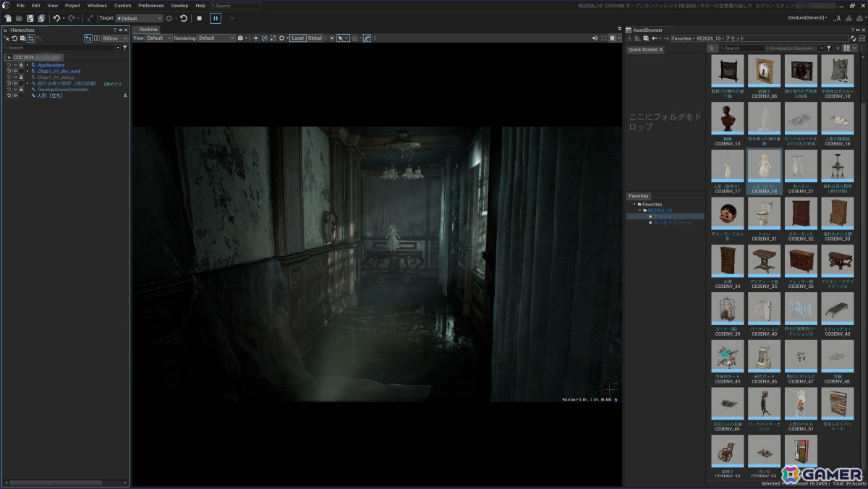Viewport: 868px width, 489px height.
Task: Open the Project menu
Action: coord(72,6)
